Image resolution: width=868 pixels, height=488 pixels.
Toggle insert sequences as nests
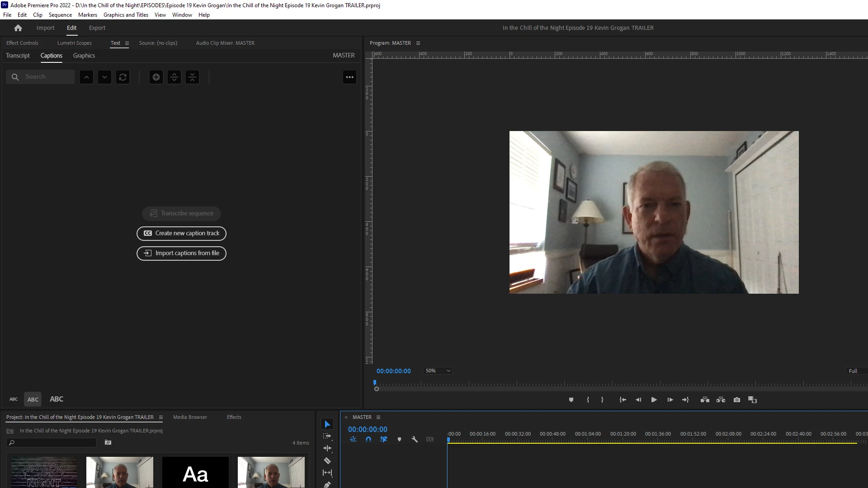coord(353,439)
